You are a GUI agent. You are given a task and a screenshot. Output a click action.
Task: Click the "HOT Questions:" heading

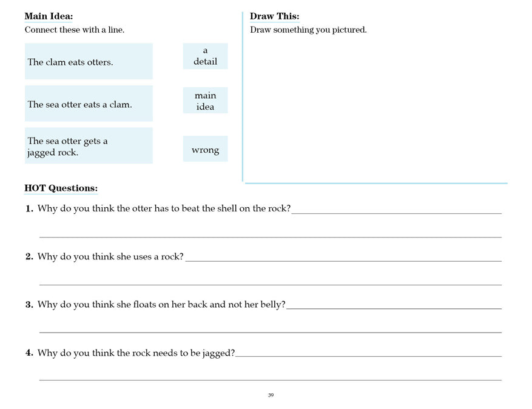pyautogui.click(x=60, y=188)
